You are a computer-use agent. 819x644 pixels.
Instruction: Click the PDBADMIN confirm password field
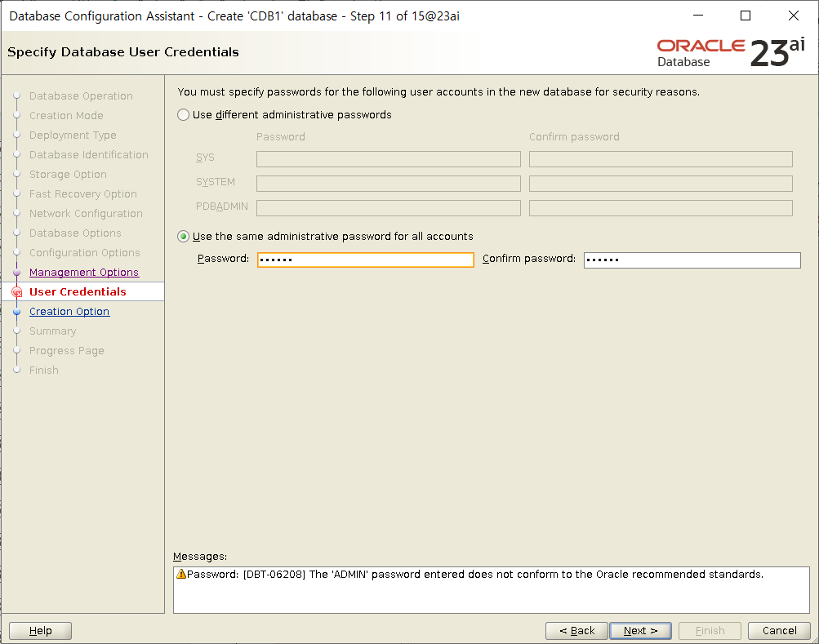[x=661, y=208]
